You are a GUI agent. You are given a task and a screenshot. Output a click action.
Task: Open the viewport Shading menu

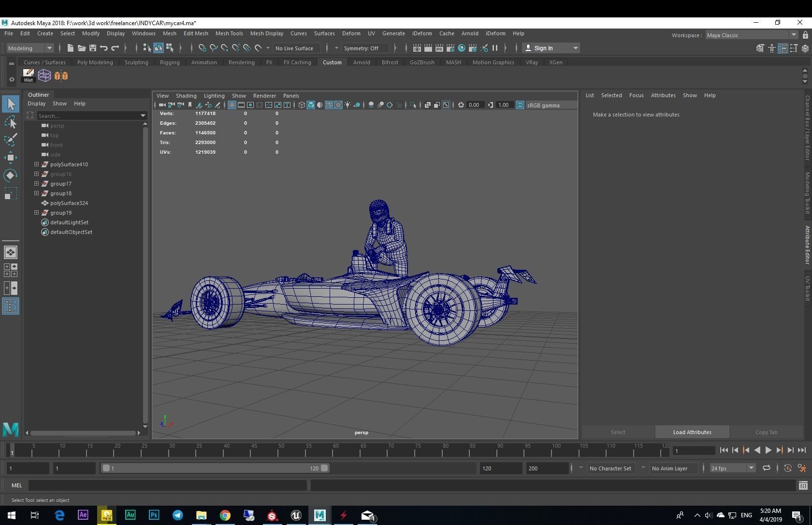coord(186,96)
